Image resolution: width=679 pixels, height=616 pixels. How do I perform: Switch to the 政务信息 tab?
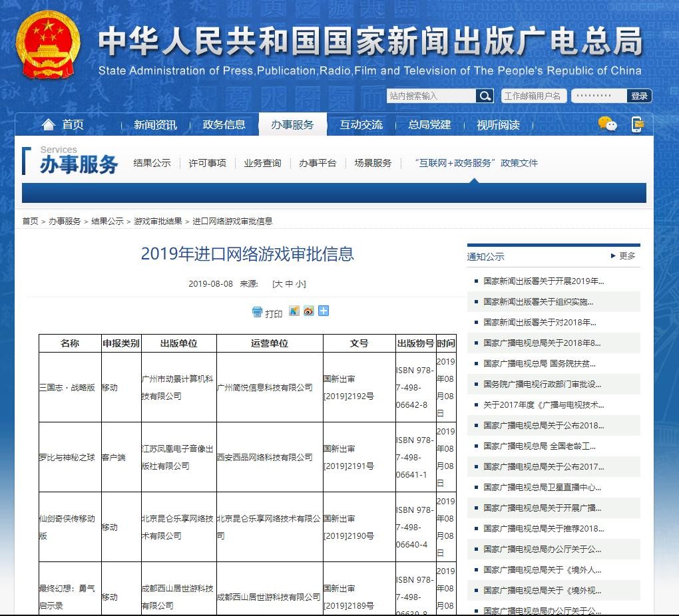[x=224, y=124]
